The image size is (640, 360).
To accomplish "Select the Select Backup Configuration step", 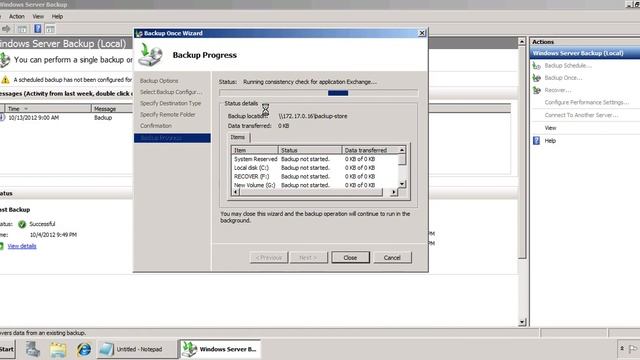I will [171, 92].
